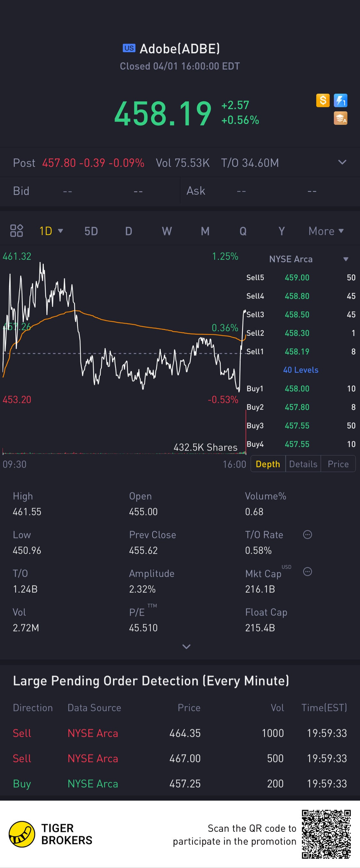Tap Large Pending Order Detection heading
Image resolution: width=360 pixels, height=868 pixels.
(151, 681)
